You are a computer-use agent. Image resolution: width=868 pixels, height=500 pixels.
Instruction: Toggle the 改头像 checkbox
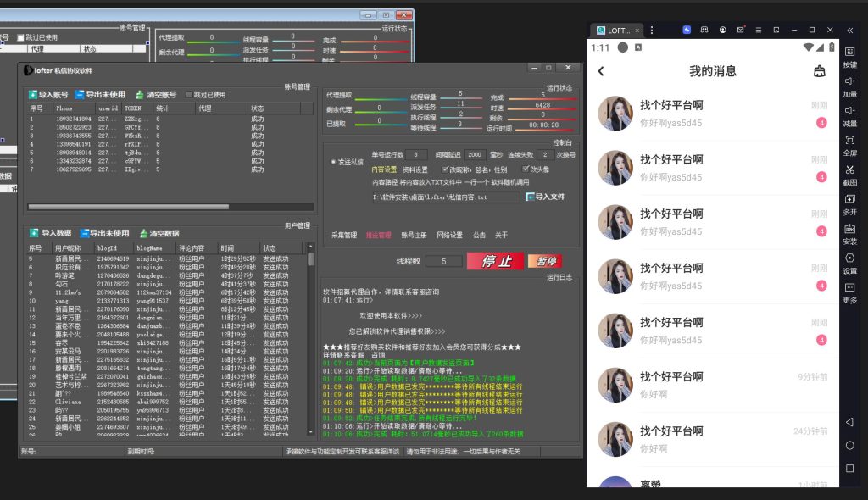[525, 169]
